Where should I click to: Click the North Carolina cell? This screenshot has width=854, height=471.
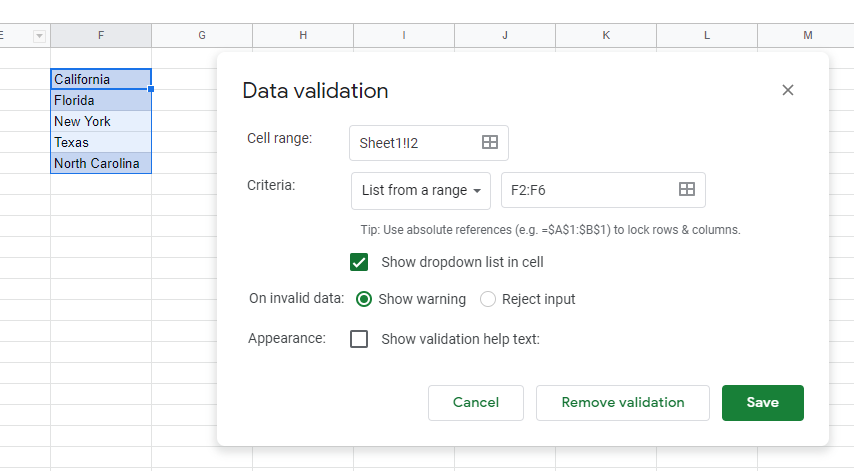(x=101, y=163)
